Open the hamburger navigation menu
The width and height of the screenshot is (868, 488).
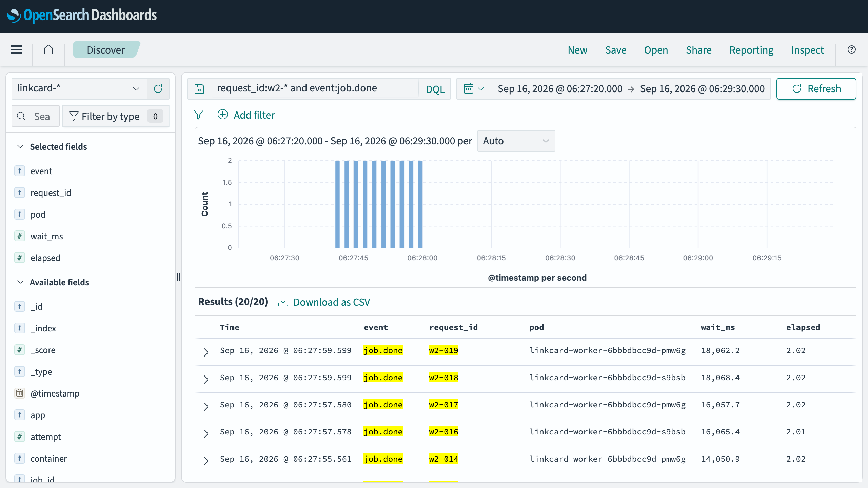(16, 50)
